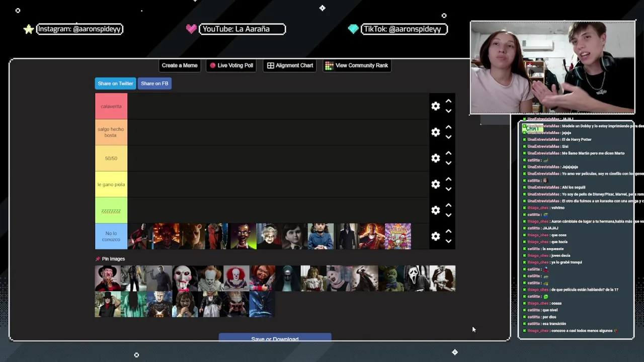Click the Share on FB button
The height and width of the screenshot is (362, 644).
pos(154,83)
